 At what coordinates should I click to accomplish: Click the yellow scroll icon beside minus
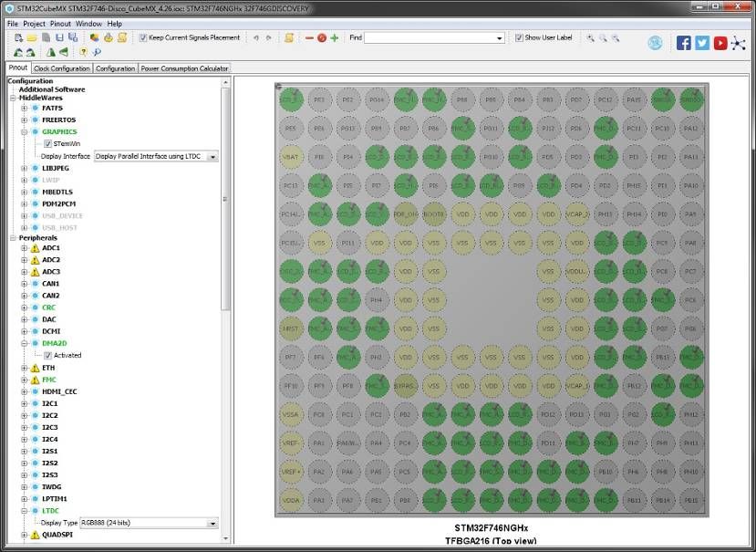[289, 37]
